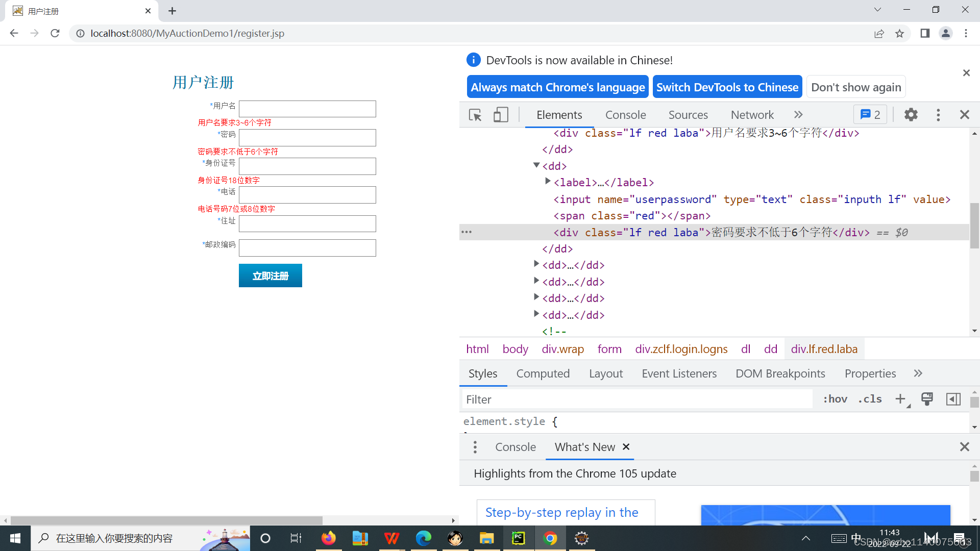This screenshot has height=551, width=980.
Task: Switch to the Sources panel tab
Action: (689, 114)
